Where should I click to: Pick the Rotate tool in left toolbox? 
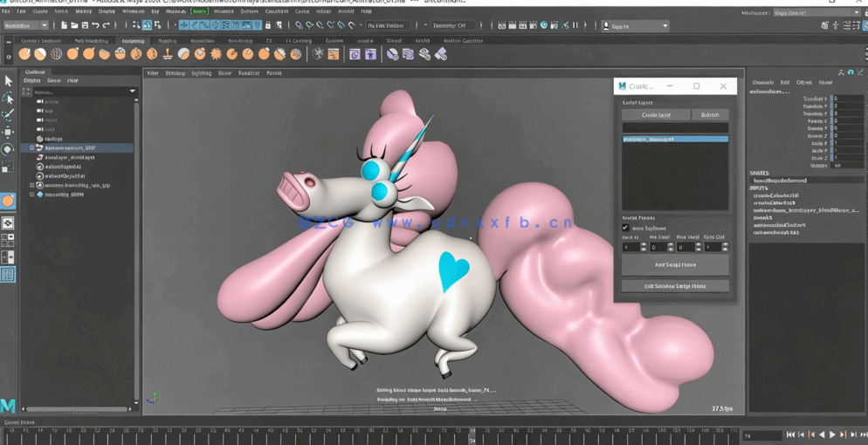(x=9, y=149)
